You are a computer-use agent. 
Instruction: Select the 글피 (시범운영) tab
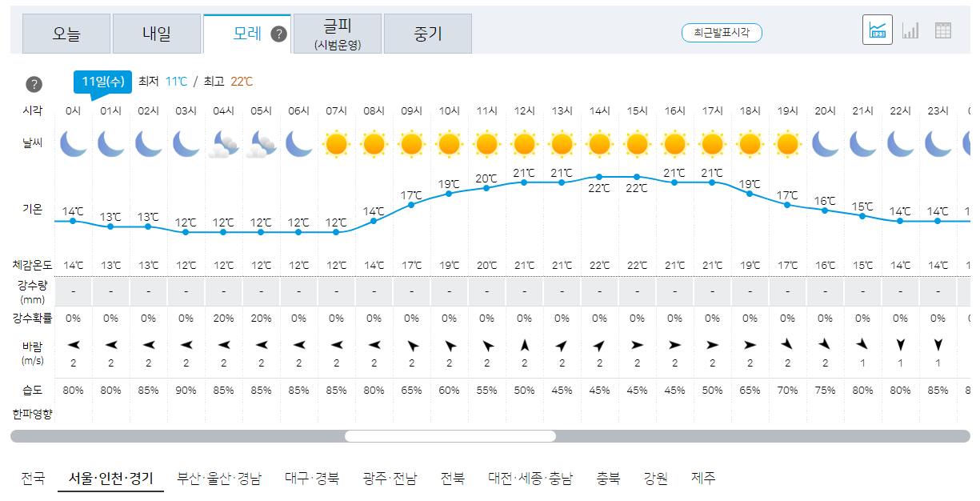[337, 34]
